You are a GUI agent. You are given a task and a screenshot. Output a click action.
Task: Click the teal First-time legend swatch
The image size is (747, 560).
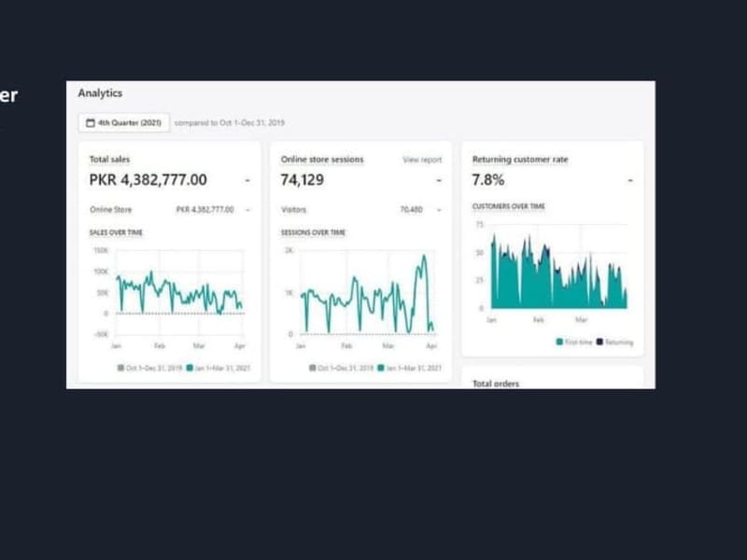pos(559,342)
